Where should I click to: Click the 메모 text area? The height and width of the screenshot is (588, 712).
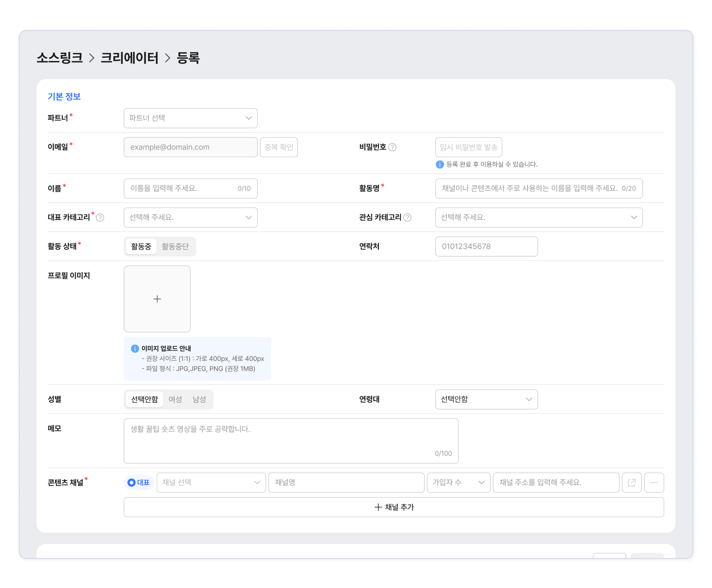[x=291, y=440]
